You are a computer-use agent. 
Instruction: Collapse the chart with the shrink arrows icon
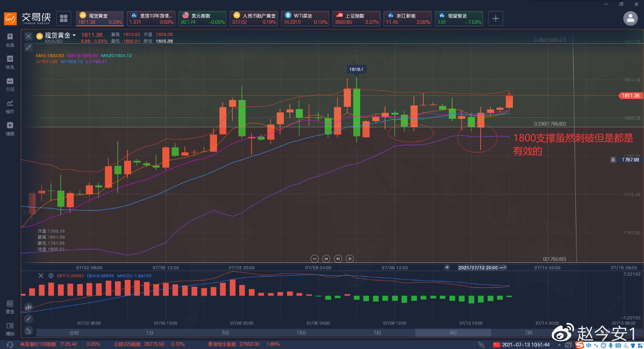coord(29,47)
